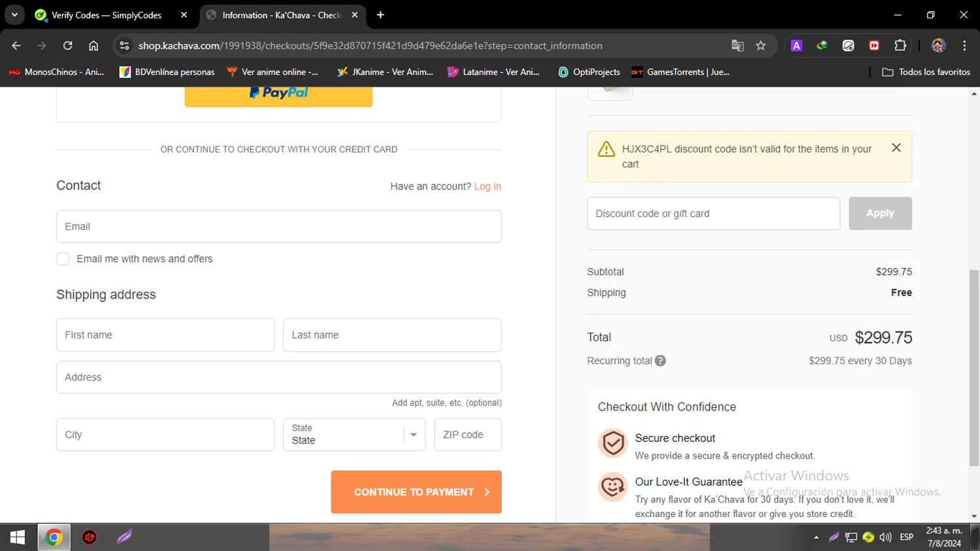Viewport: 980px width, 551px height.
Task: Open the browser home page
Action: click(x=93, y=46)
